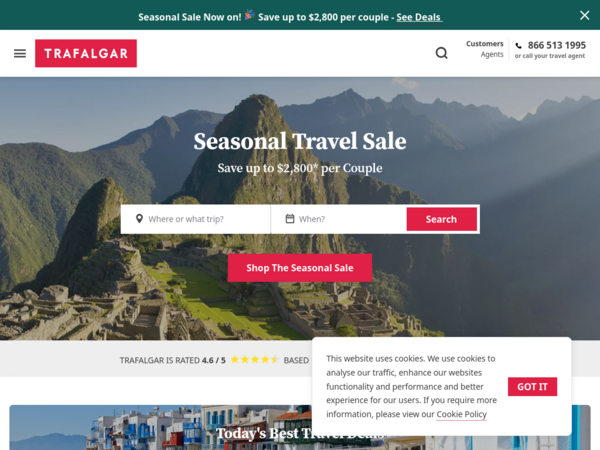Viewport: 600px width, 450px height.
Task: Open the See Deals link
Action: point(419,17)
